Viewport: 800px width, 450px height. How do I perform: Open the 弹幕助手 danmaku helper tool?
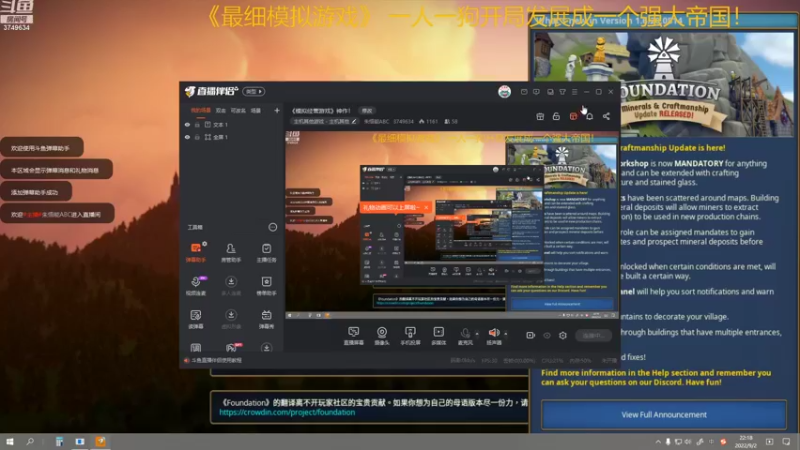196,252
